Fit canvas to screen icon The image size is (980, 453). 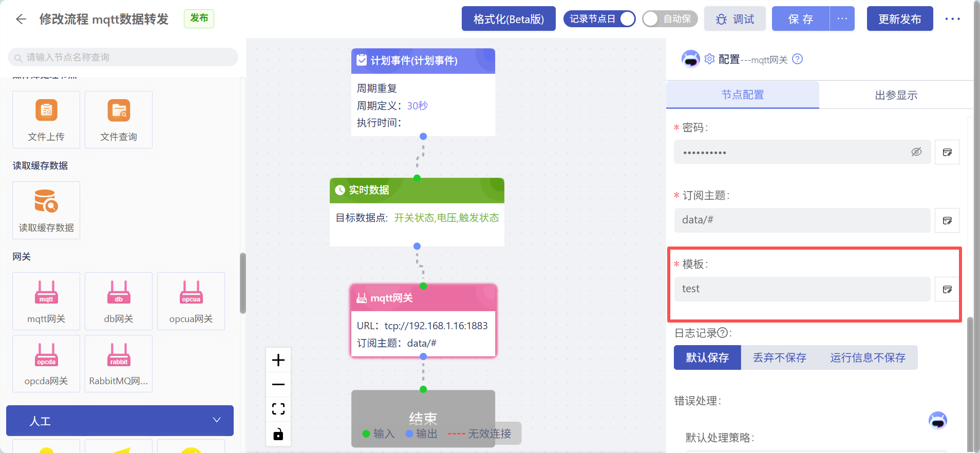tap(278, 409)
